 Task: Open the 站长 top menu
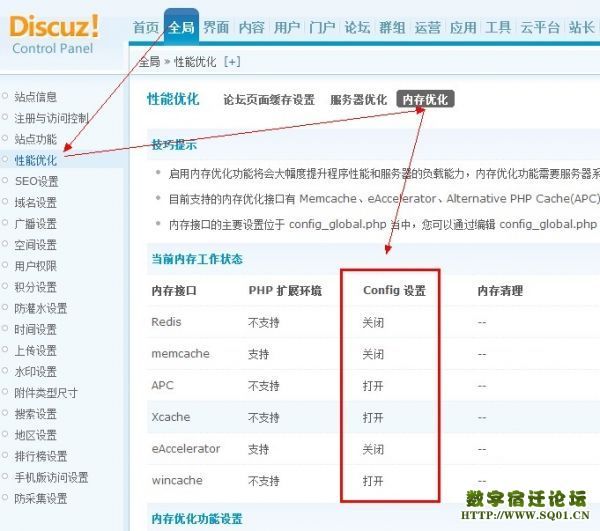(x=582, y=28)
